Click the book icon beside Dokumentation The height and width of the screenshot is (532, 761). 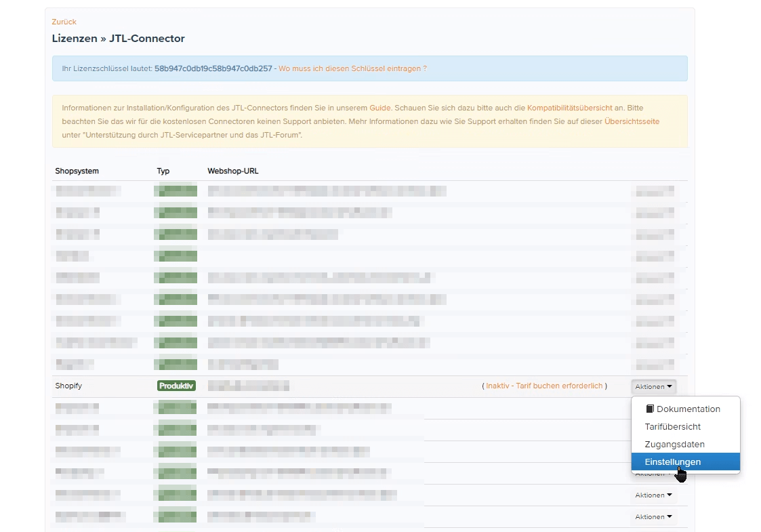tap(650, 409)
